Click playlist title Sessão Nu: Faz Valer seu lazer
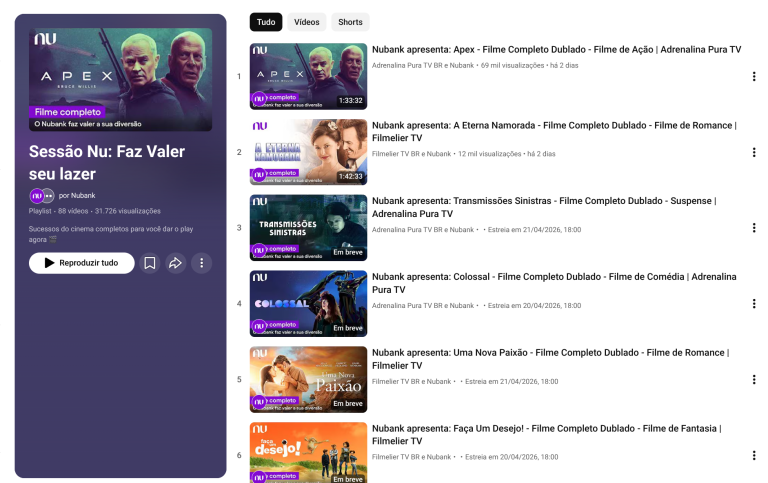The height and width of the screenshot is (483, 768). pos(107,163)
